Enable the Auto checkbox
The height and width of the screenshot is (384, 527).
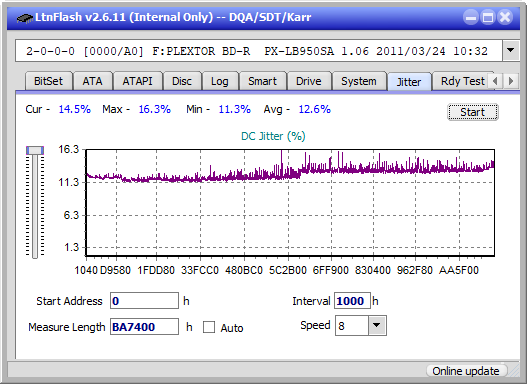[x=209, y=327]
